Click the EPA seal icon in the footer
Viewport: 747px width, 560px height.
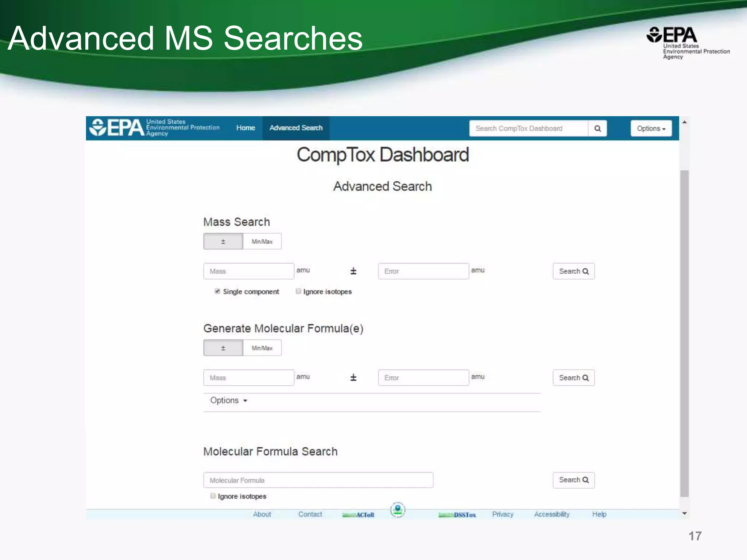coord(398,510)
